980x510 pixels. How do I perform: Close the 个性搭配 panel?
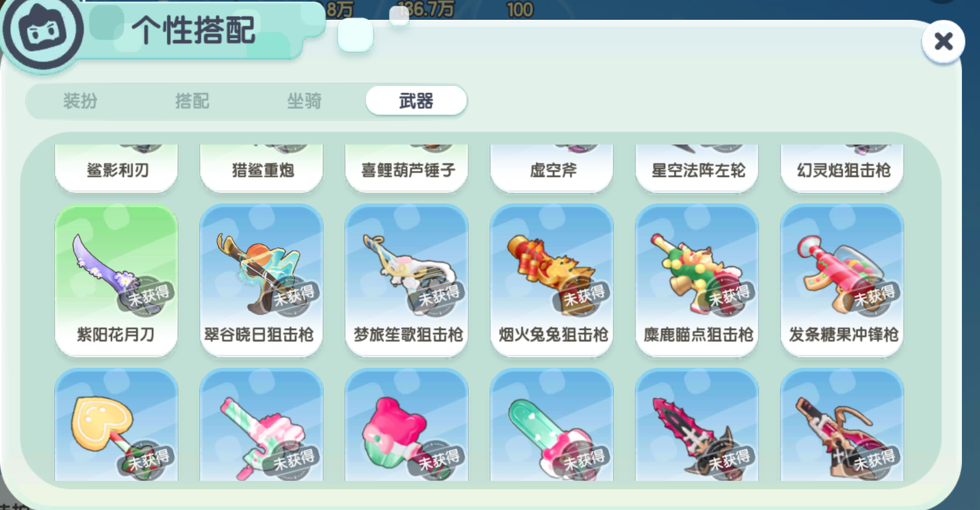tap(943, 41)
